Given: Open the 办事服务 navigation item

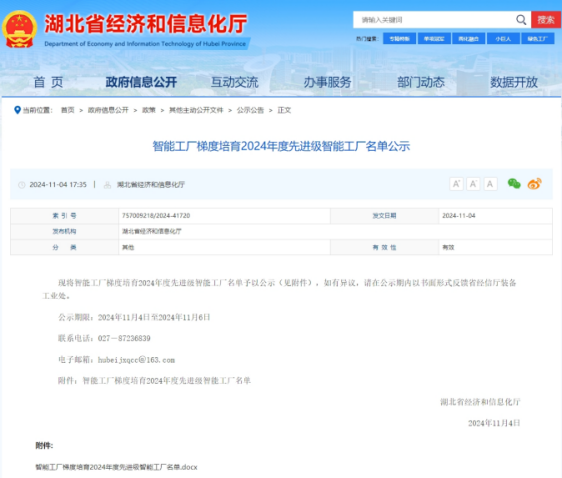Looking at the screenshot, I should 328,82.
